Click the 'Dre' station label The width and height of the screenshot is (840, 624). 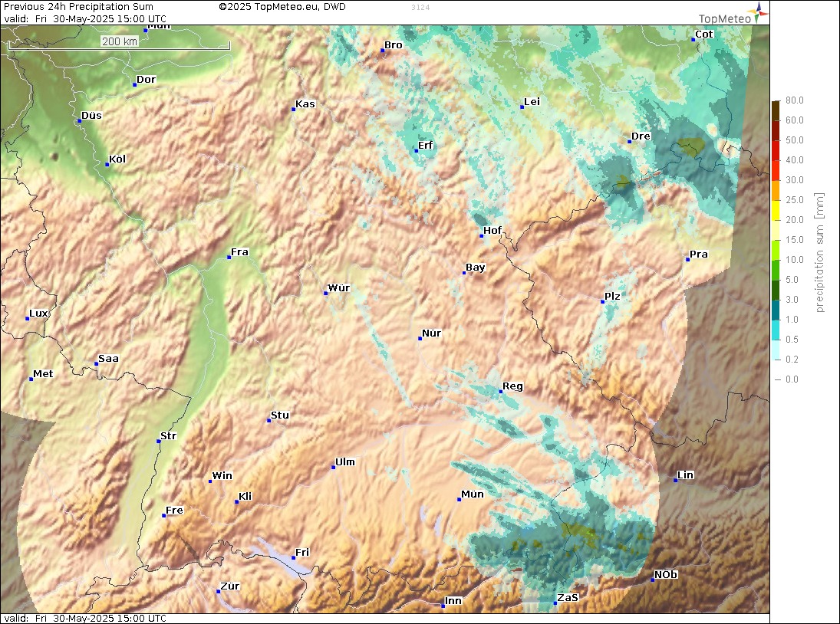tap(641, 136)
